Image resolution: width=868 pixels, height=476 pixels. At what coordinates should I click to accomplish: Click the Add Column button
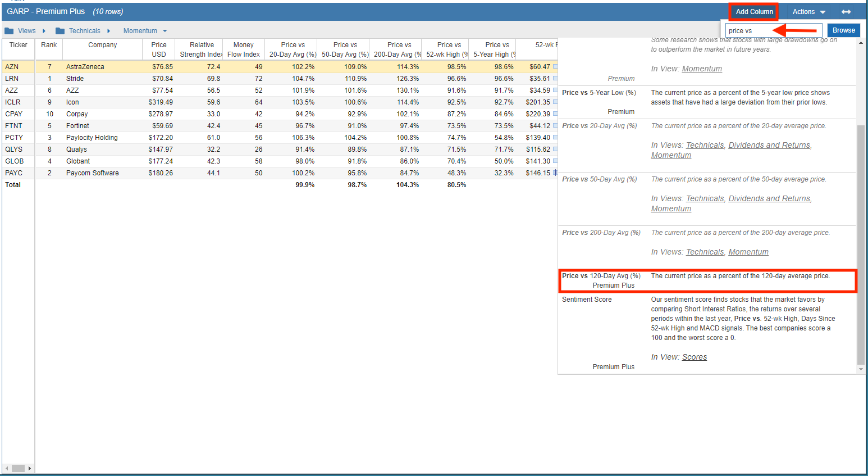click(x=754, y=12)
